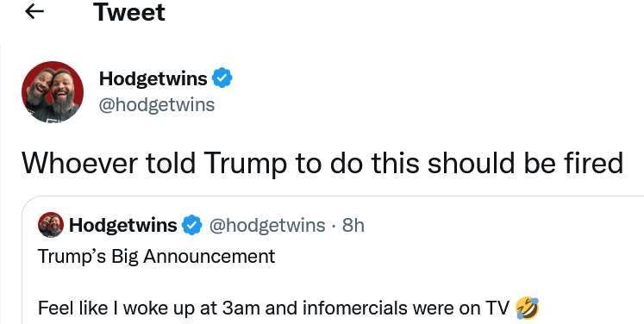Click the verified checkmark in the quoted tweet
The width and height of the screenshot is (644, 324).
[191, 225]
